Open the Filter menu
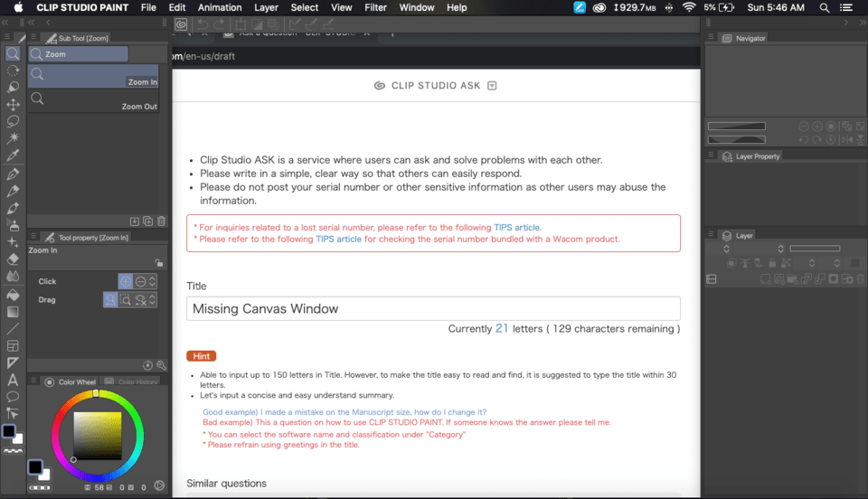This screenshot has height=499, width=868. (x=375, y=8)
